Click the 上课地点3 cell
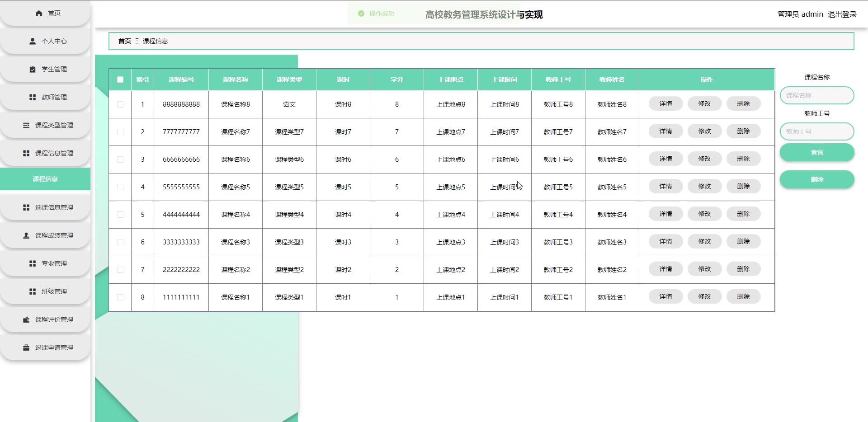868x422 pixels. point(451,242)
